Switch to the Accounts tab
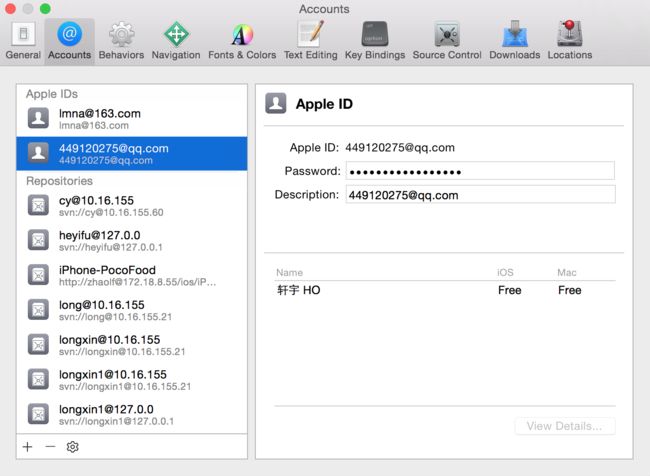The height and width of the screenshot is (476, 650). point(69,41)
